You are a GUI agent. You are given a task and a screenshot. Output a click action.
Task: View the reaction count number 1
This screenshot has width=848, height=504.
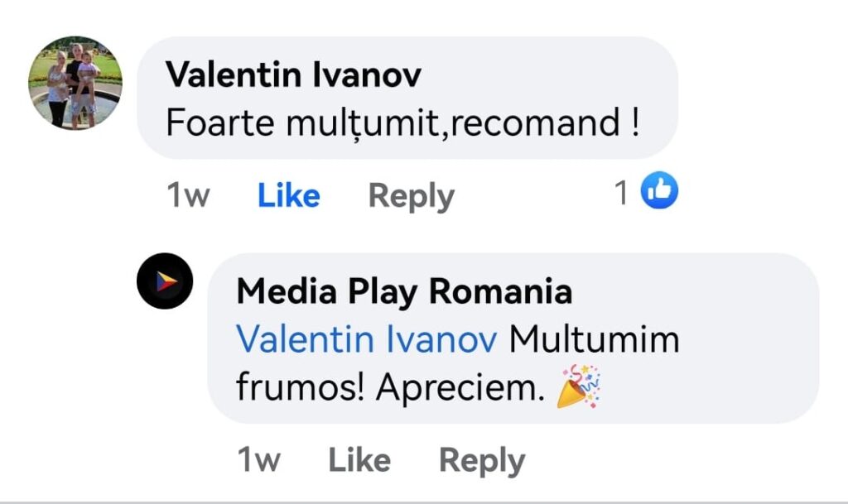[621, 193]
